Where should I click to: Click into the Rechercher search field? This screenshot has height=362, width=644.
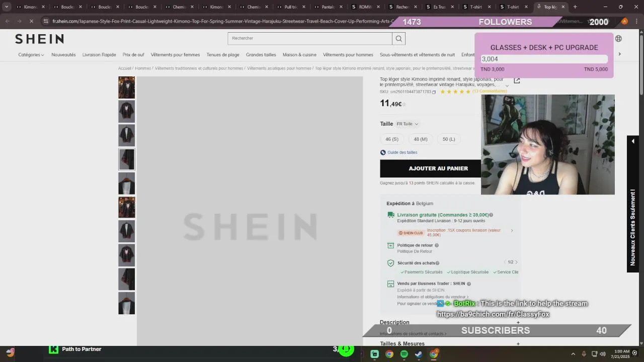[310, 39]
